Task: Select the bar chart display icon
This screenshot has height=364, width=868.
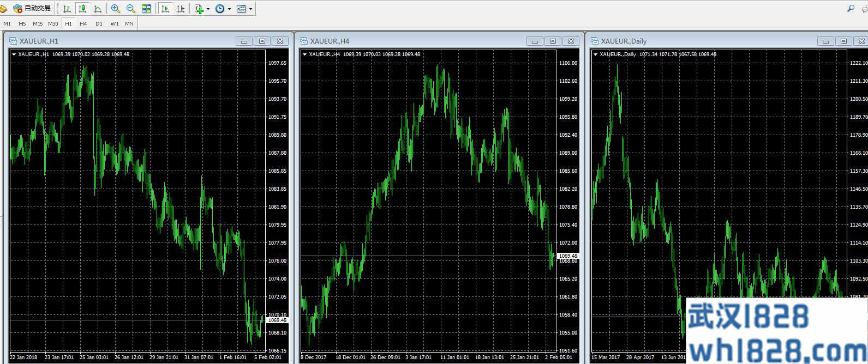Action: point(67,9)
